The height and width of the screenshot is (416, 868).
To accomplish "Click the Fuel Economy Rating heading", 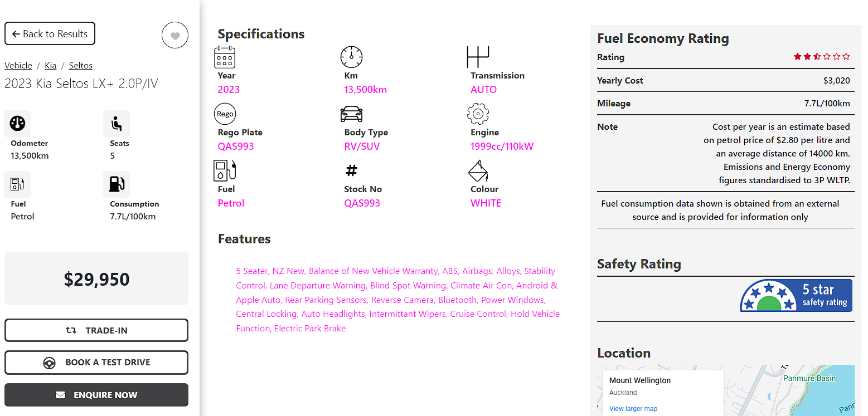I will pyautogui.click(x=663, y=38).
